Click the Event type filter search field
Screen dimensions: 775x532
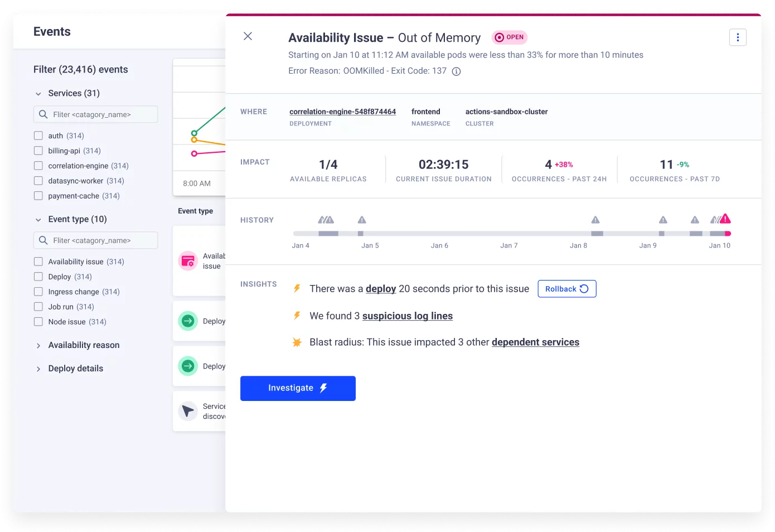(x=96, y=240)
